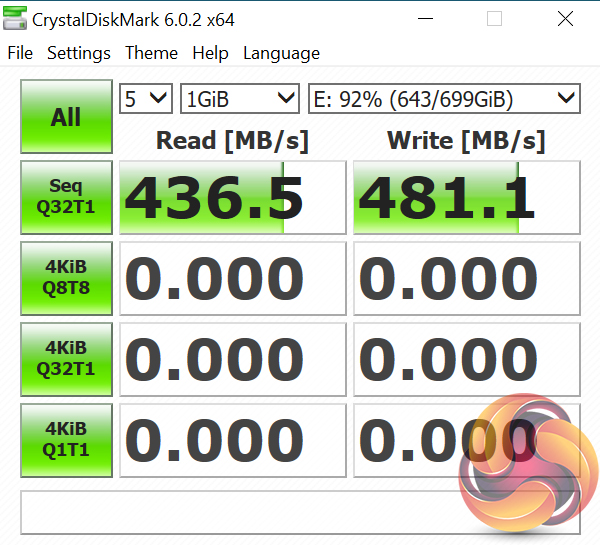Click the 4KiB Q32T1 write value 0.000
This screenshot has height=545, width=600.
click(467, 359)
